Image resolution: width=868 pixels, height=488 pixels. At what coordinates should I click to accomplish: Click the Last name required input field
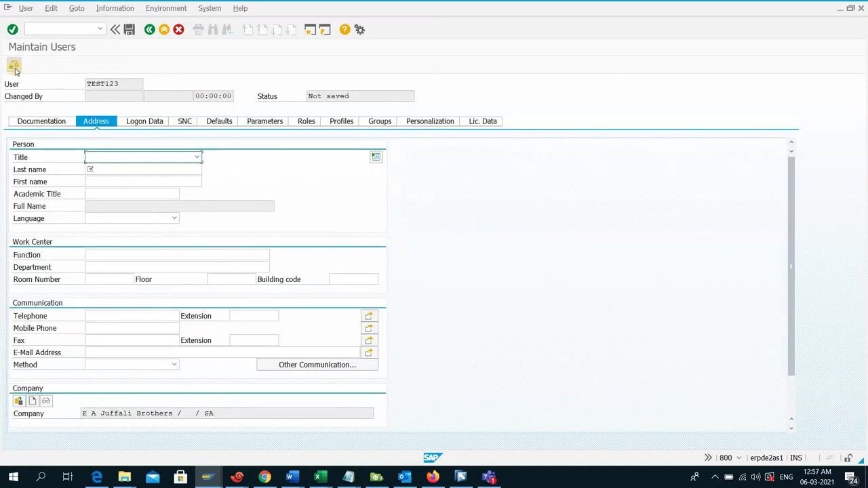tap(143, 169)
